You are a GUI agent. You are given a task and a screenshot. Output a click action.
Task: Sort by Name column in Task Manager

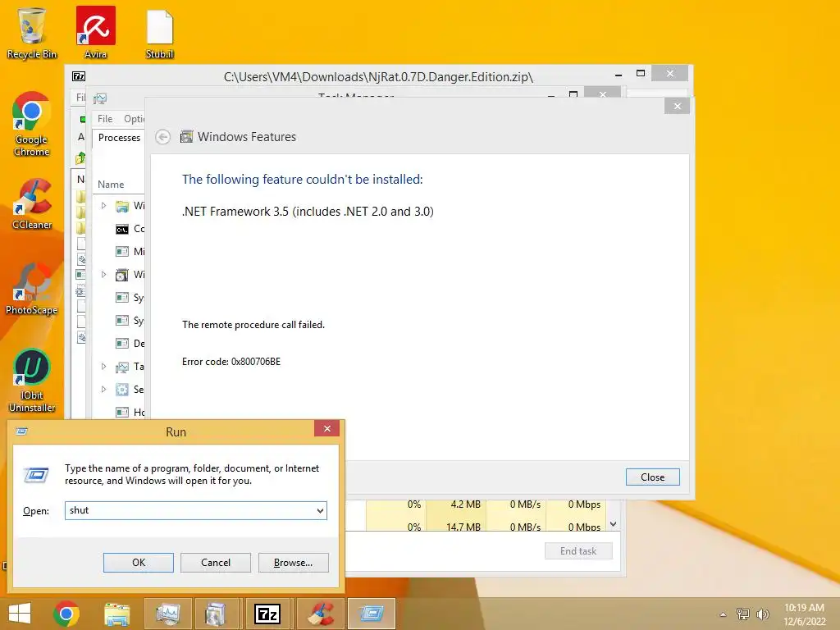[111, 185]
